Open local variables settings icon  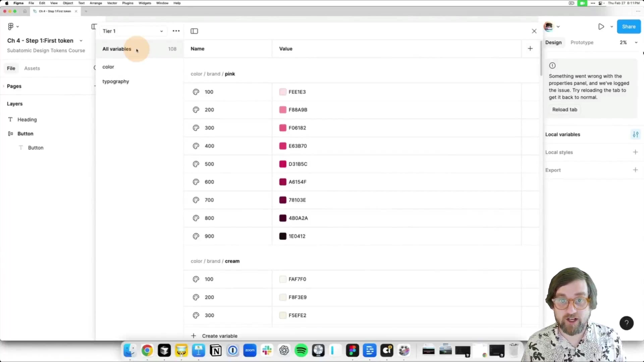click(x=636, y=134)
